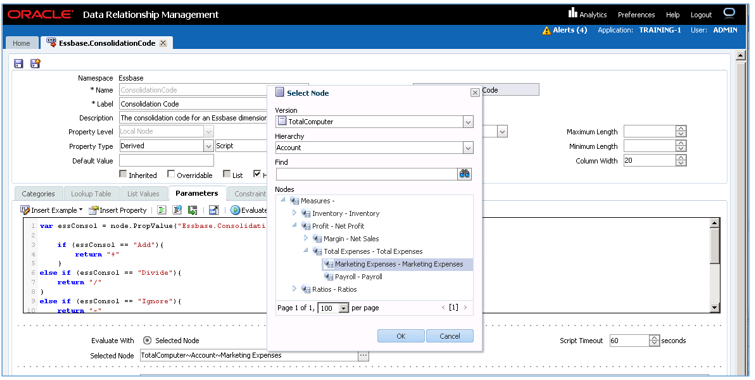Viewport: 755px width, 380px height.
Task: Click the Column Width stepper
Action: click(x=680, y=161)
